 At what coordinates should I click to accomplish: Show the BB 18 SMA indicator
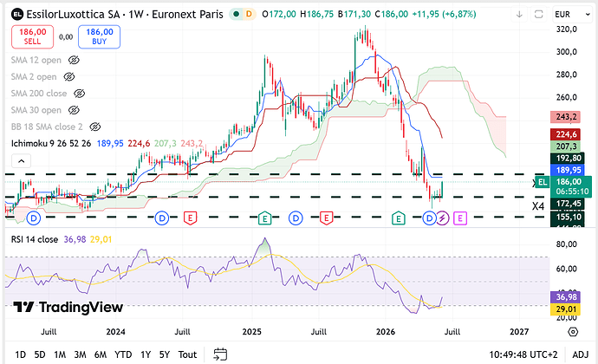coord(95,127)
